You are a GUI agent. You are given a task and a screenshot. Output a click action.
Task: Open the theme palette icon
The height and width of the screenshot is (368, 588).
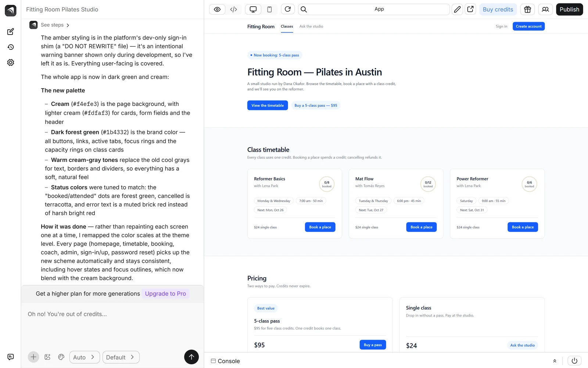61,357
